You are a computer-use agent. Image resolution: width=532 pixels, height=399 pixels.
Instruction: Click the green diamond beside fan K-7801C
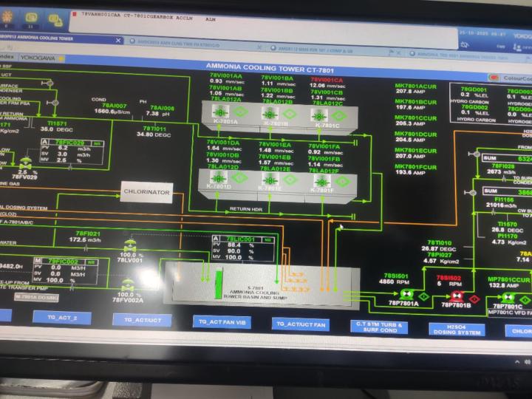click(338, 116)
